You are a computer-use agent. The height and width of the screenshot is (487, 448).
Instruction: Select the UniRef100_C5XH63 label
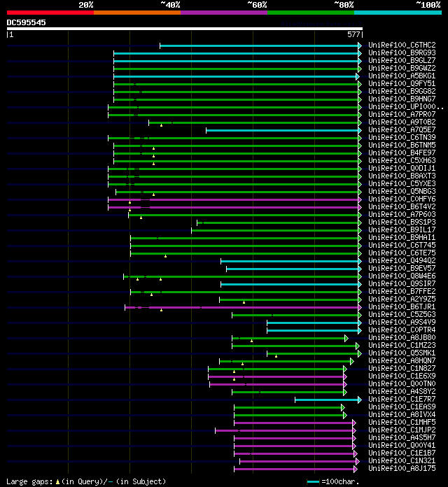(x=402, y=160)
